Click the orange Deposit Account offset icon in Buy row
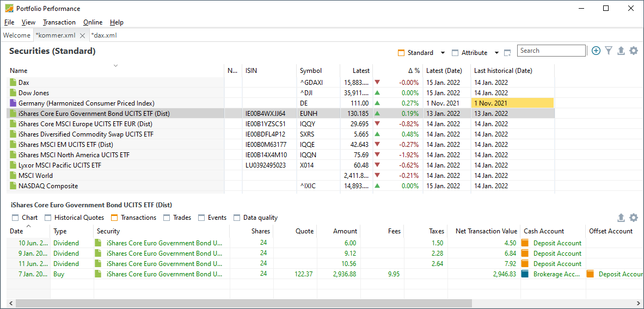Image resolution: width=644 pixels, height=309 pixels. [590, 274]
